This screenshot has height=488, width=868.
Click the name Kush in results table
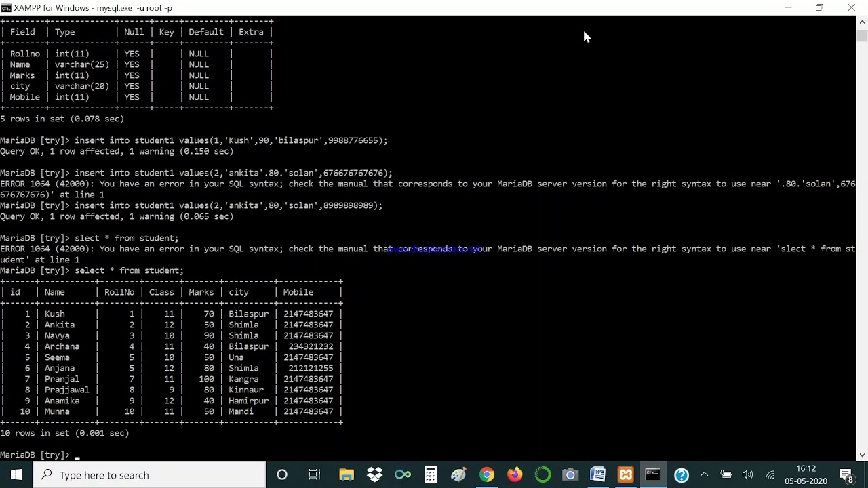[54, 314]
